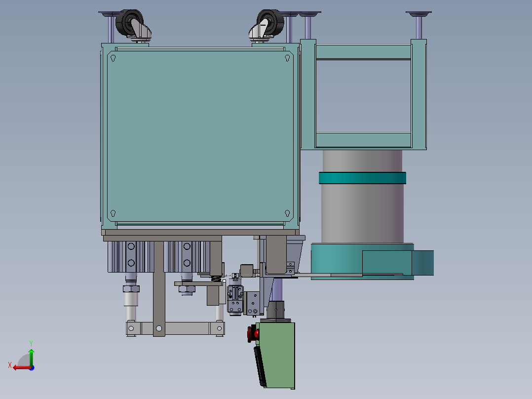Select the hex nut on the left cylinder rod
The width and height of the screenshot is (532, 399).
pyautogui.click(x=131, y=289)
